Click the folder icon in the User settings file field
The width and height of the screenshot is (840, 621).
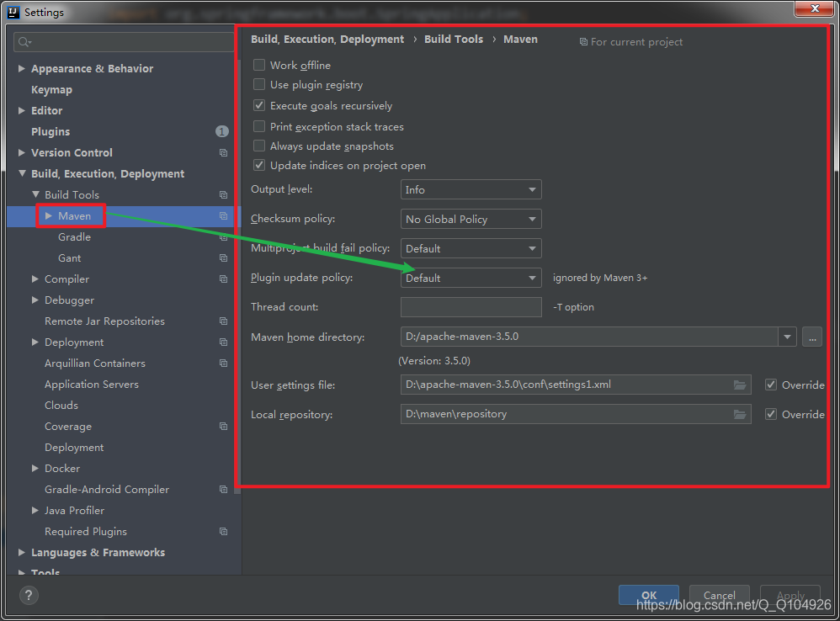point(739,385)
